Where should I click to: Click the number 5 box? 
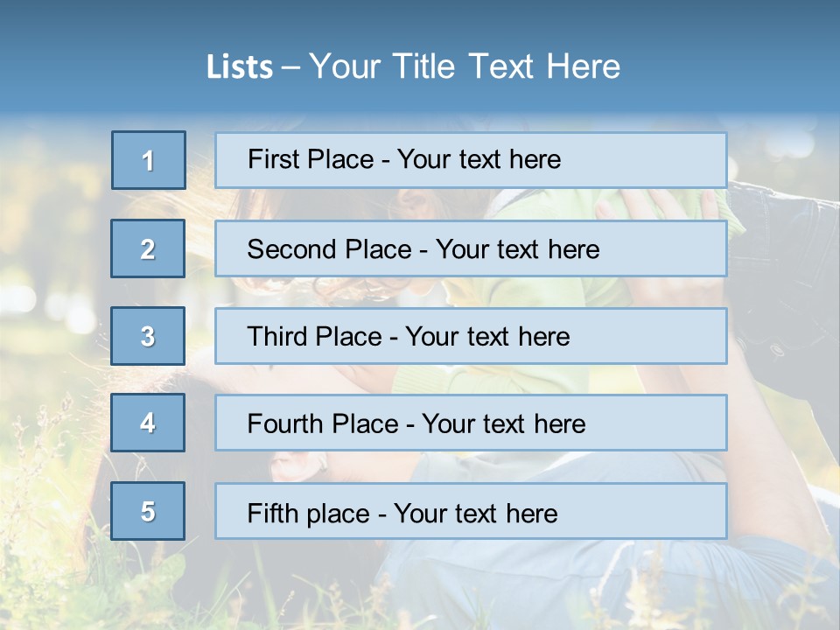[148, 511]
